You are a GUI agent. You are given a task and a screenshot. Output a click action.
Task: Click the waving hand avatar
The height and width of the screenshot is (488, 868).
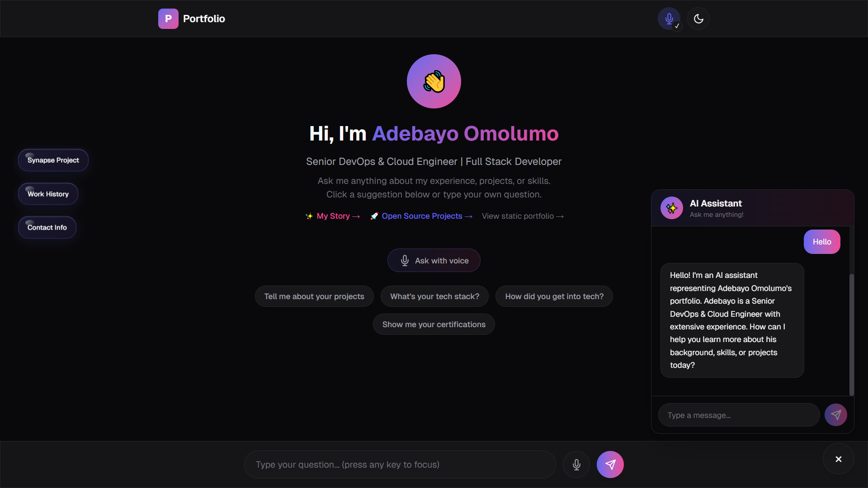coord(434,81)
